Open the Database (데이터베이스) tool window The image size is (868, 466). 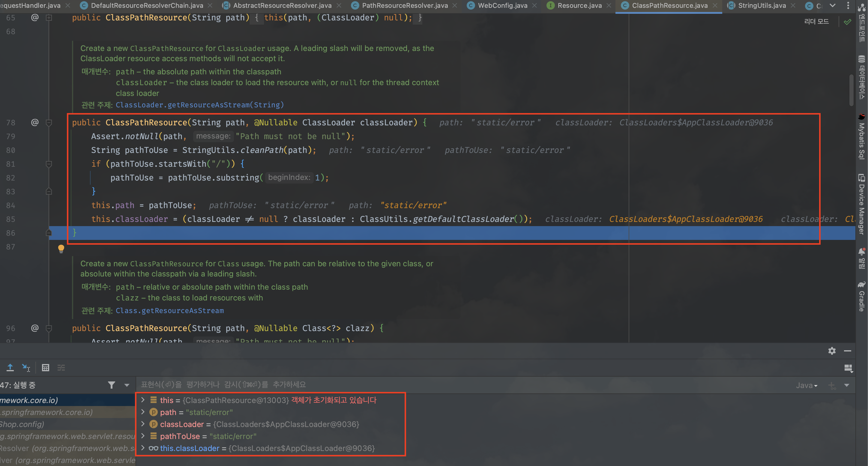tap(862, 77)
